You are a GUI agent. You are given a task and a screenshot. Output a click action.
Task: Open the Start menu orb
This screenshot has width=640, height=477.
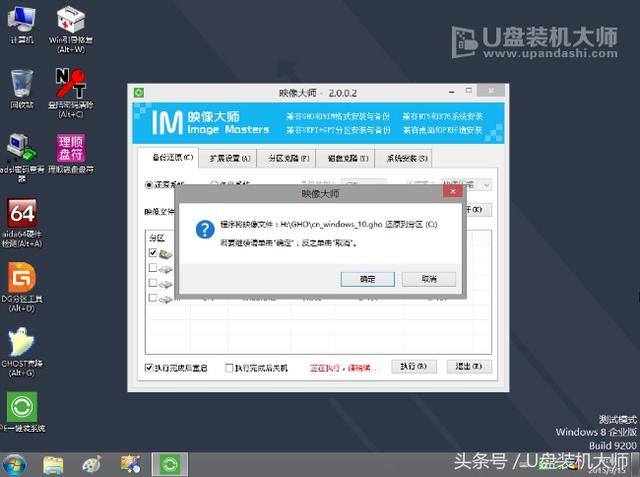pos(15,465)
